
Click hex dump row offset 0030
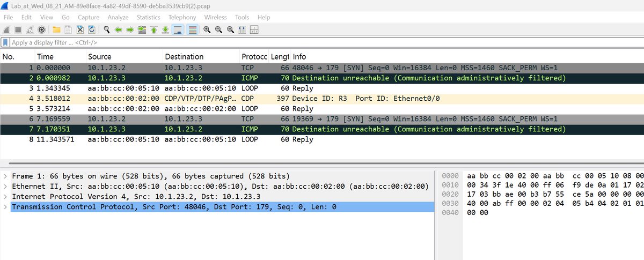[542, 204]
